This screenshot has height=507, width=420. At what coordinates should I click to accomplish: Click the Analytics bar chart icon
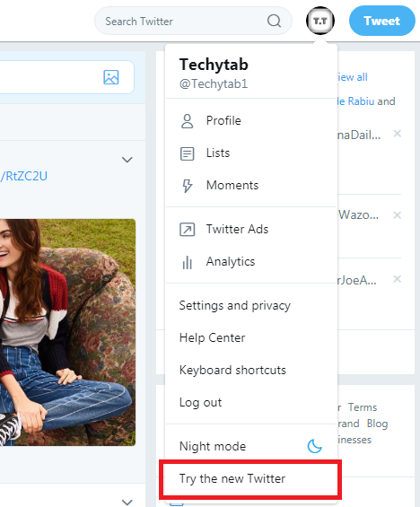[x=187, y=262]
